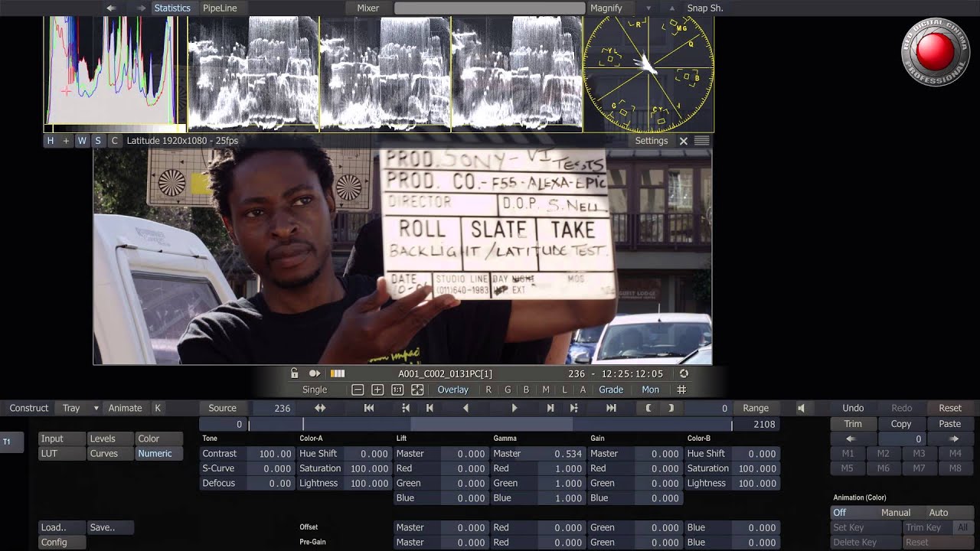Step forward one frame
Viewport: 980px width, 551px height.
coord(550,408)
